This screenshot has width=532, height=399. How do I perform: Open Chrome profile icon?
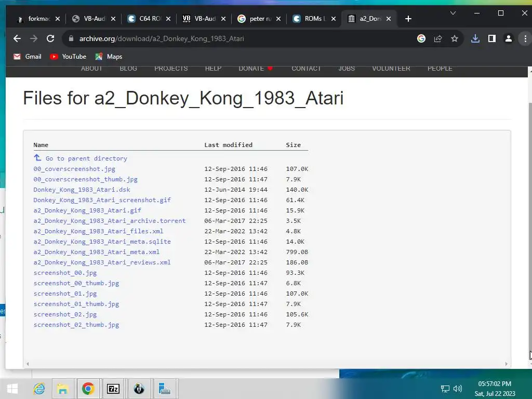[508, 38]
